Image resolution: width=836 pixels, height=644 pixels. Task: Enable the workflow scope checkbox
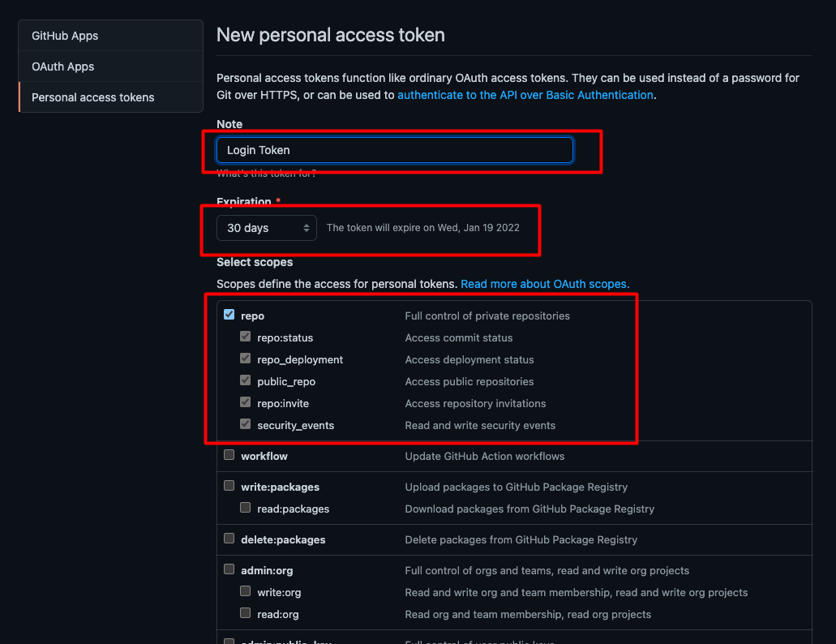(x=229, y=455)
